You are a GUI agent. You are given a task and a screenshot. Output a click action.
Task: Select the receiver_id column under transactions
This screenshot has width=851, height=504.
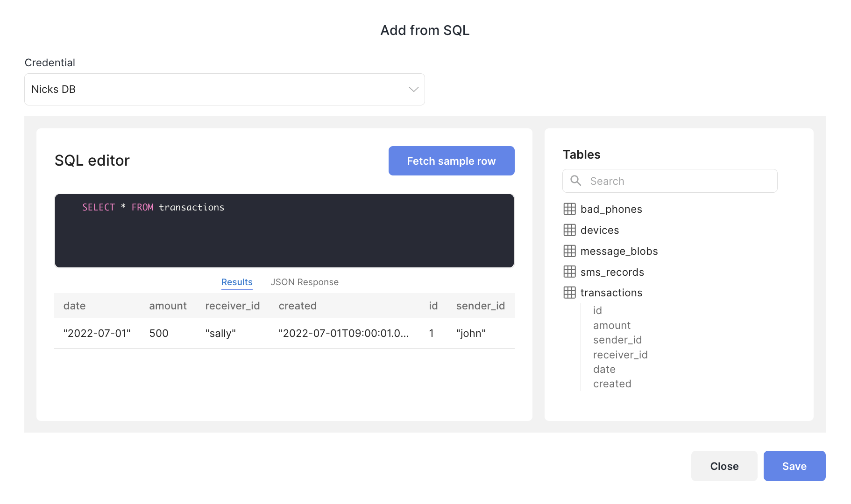[620, 355]
